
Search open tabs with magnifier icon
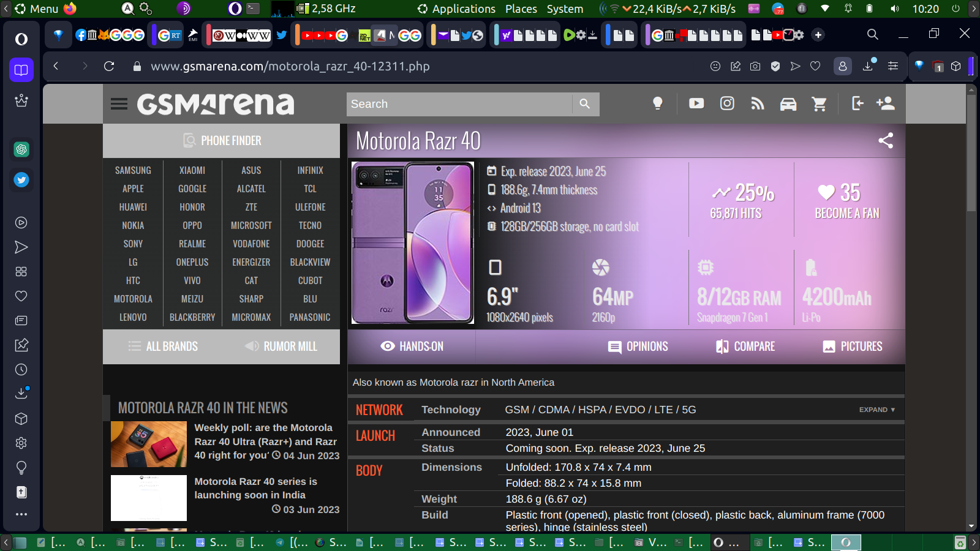click(873, 34)
